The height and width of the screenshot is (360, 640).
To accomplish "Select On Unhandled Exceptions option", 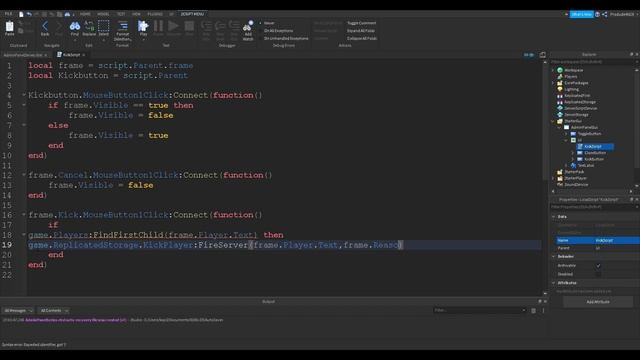I will pyautogui.click(x=284, y=38).
